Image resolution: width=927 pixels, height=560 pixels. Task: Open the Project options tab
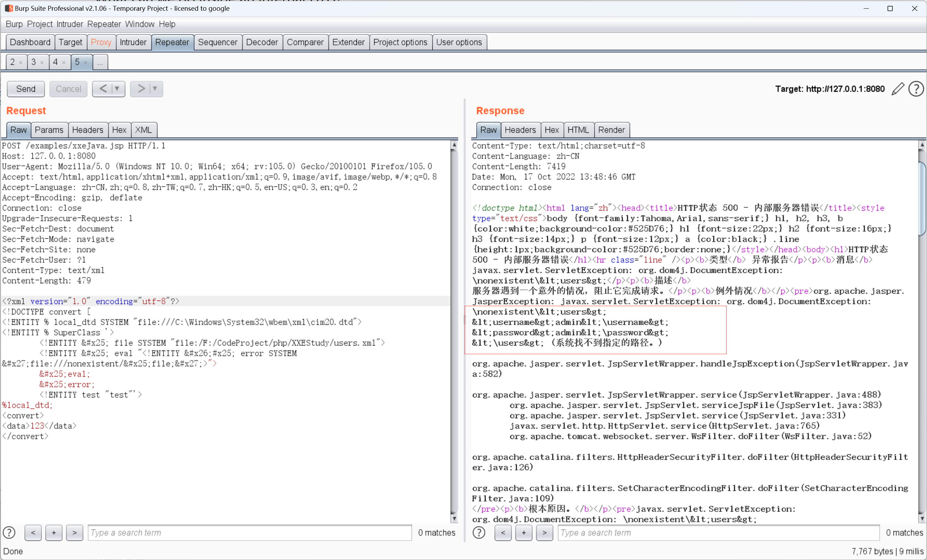pyautogui.click(x=400, y=42)
